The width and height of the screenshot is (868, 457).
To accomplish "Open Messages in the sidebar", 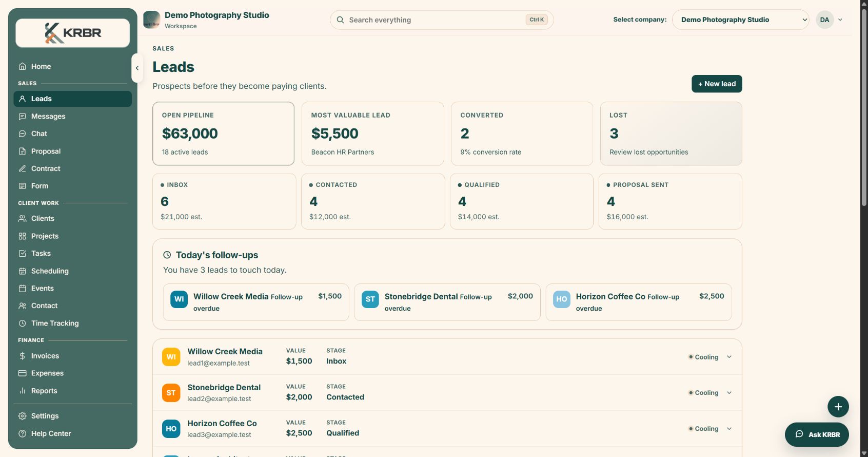I will [73, 116].
